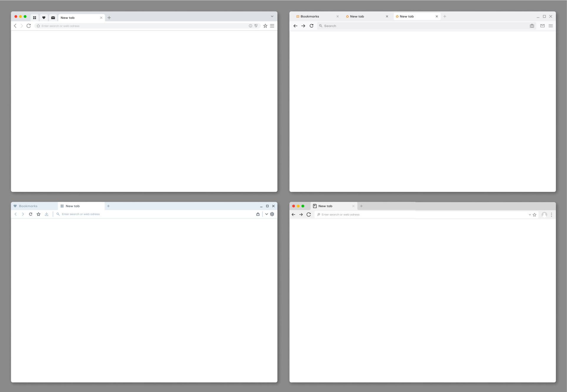Open the mail icon beside the tabs top-left
567x392 pixels.
coord(53,17)
